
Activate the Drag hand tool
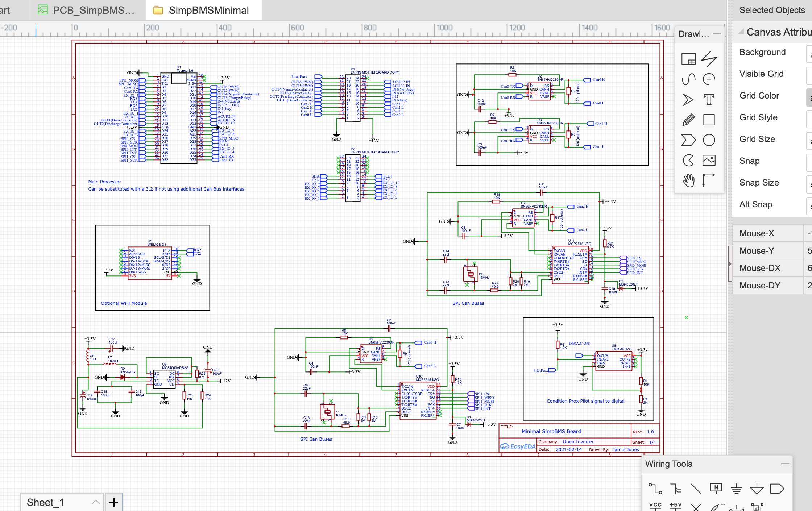[688, 180]
